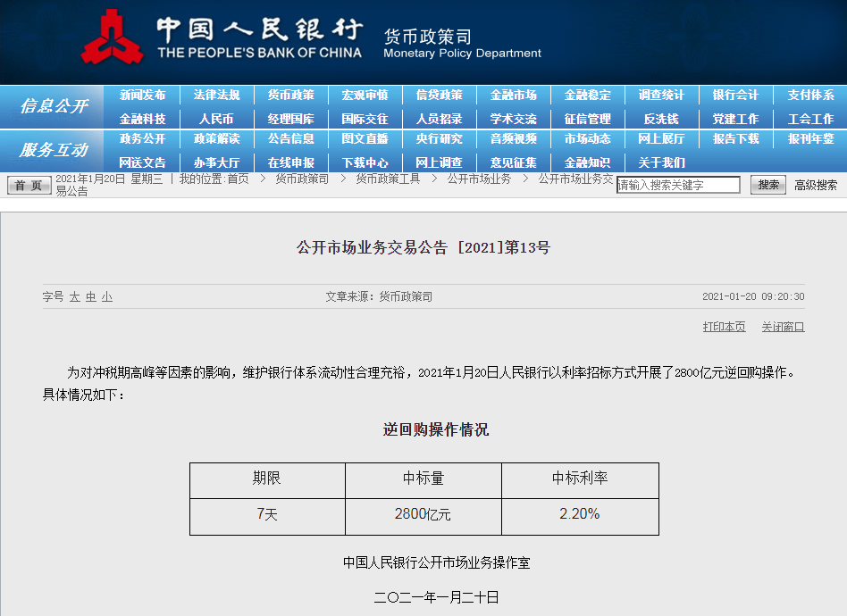The width and height of the screenshot is (847, 616).
Task: Open the 金融市场 menu item
Action: 513,96
